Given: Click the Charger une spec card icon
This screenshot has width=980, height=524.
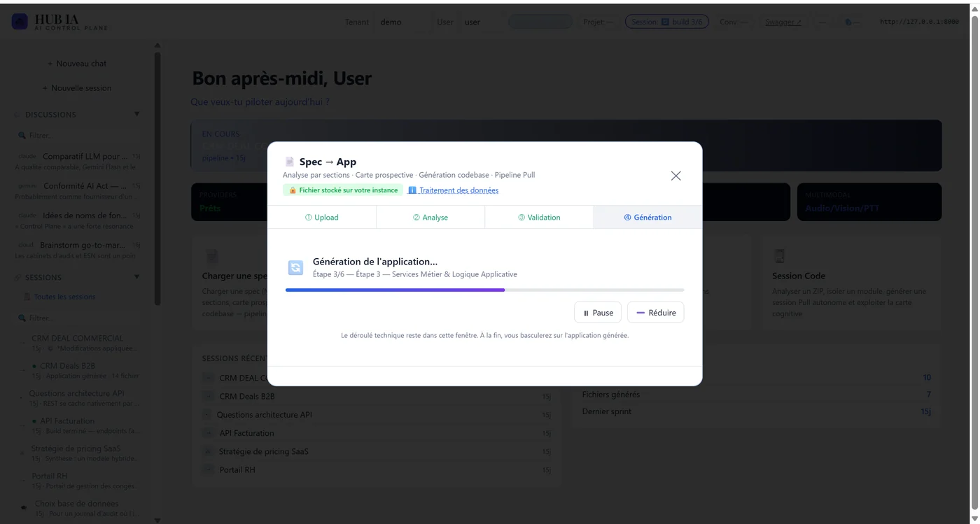Looking at the screenshot, I should pyautogui.click(x=212, y=257).
